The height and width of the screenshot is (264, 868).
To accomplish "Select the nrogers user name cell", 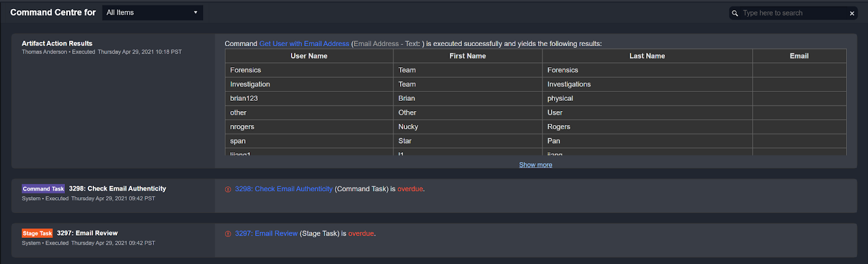I will (242, 127).
